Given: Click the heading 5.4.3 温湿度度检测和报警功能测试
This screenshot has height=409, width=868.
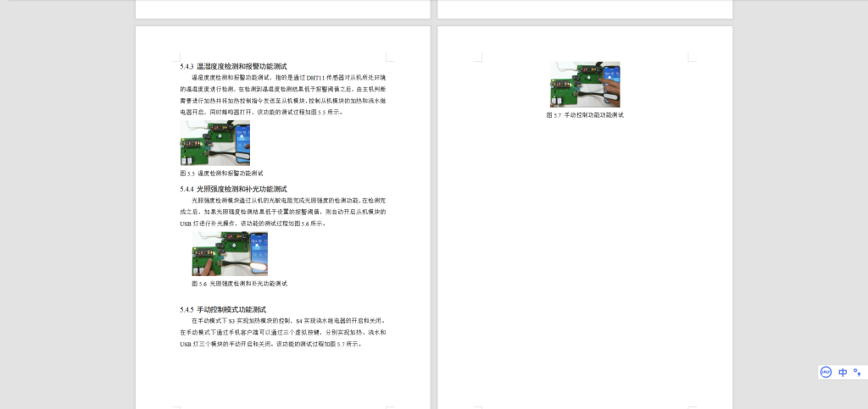Looking at the screenshot, I should coord(233,66).
